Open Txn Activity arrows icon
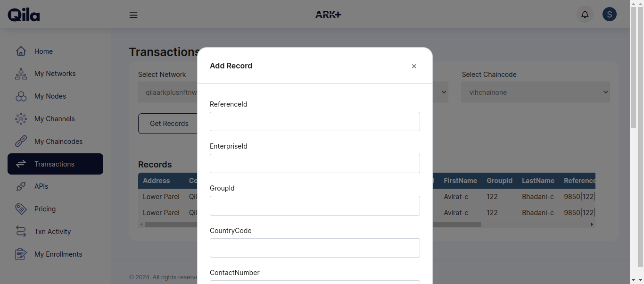644x284 pixels. pos(21,231)
